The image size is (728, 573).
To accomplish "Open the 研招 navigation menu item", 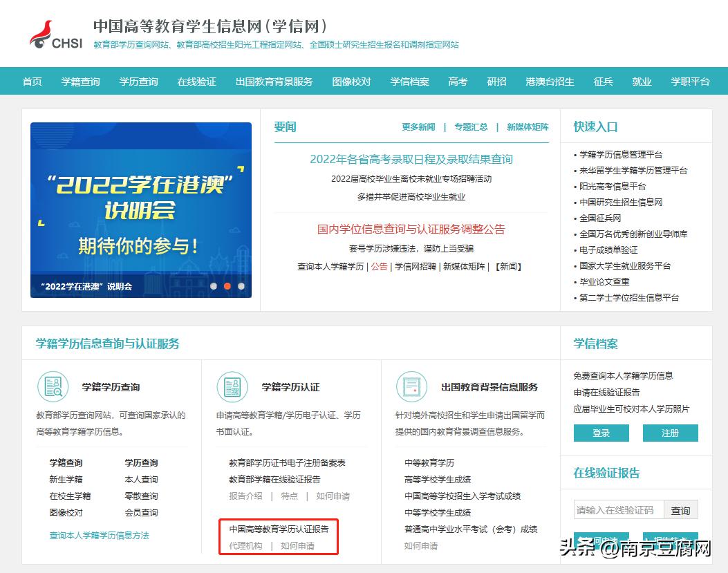I will coord(497,81).
